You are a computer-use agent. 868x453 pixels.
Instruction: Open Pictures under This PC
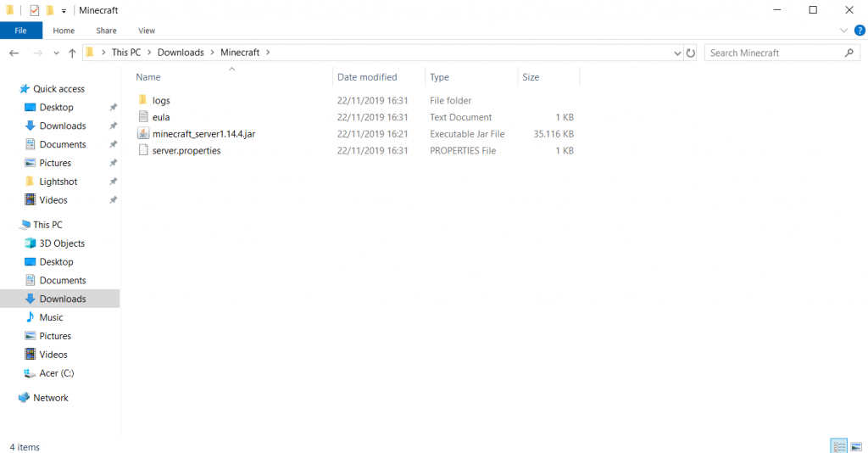pos(48,336)
